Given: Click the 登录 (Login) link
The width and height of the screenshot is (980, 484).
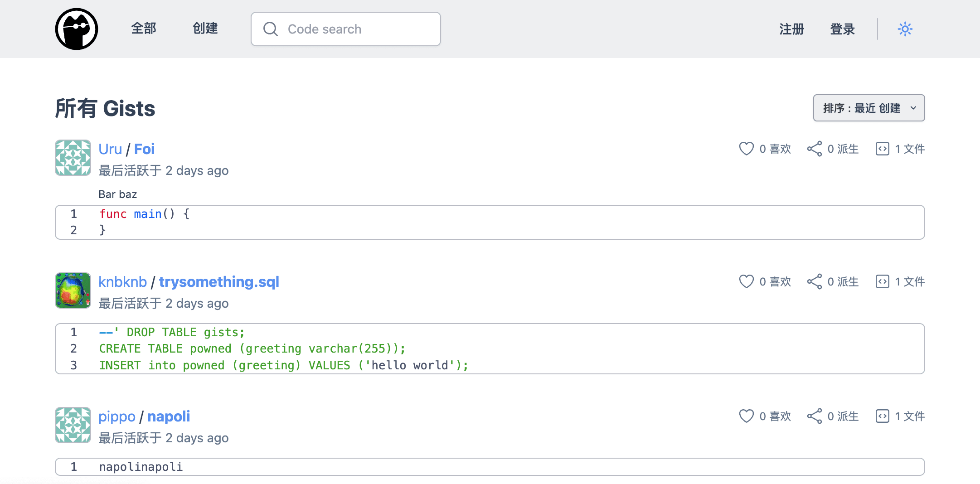Looking at the screenshot, I should tap(842, 29).
